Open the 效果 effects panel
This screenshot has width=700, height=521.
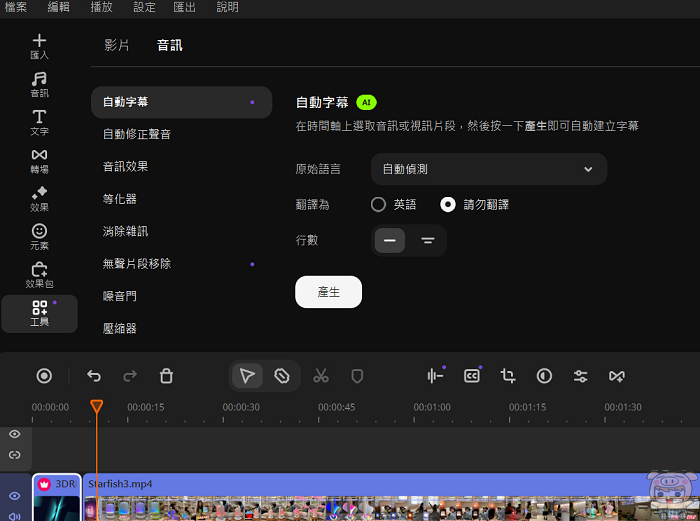tap(39, 198)
